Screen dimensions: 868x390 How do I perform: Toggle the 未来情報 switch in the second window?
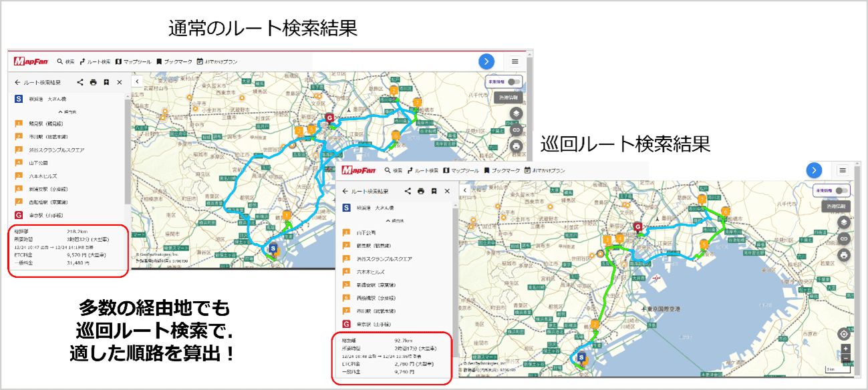pyautogui.click(x=841, y=191)
